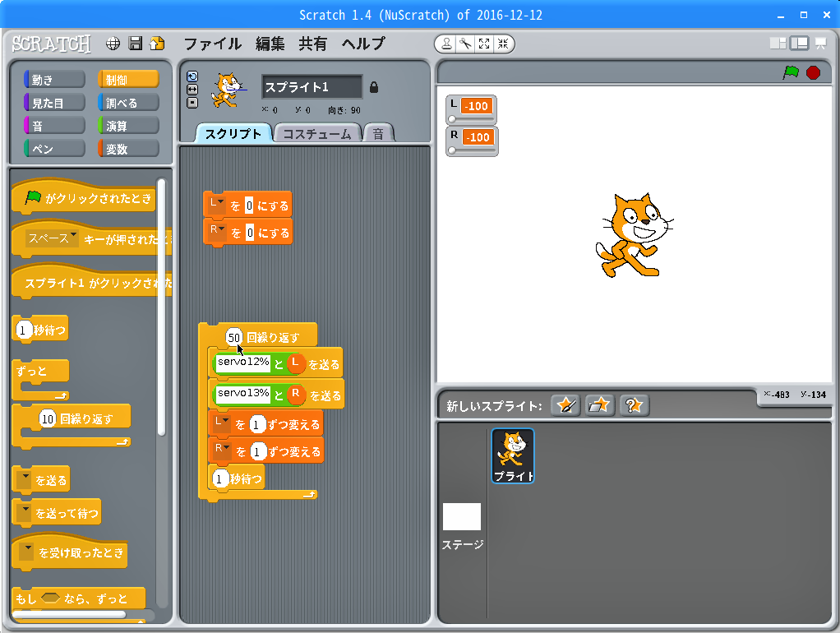Click the share project folder icon

pyautogui.click(x=158, y=44)
